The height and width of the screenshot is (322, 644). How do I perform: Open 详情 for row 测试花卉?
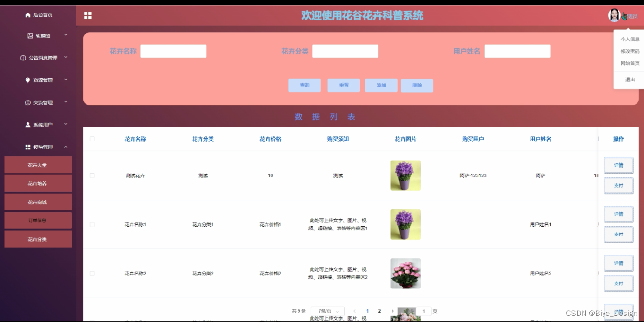tap(618, 165)
